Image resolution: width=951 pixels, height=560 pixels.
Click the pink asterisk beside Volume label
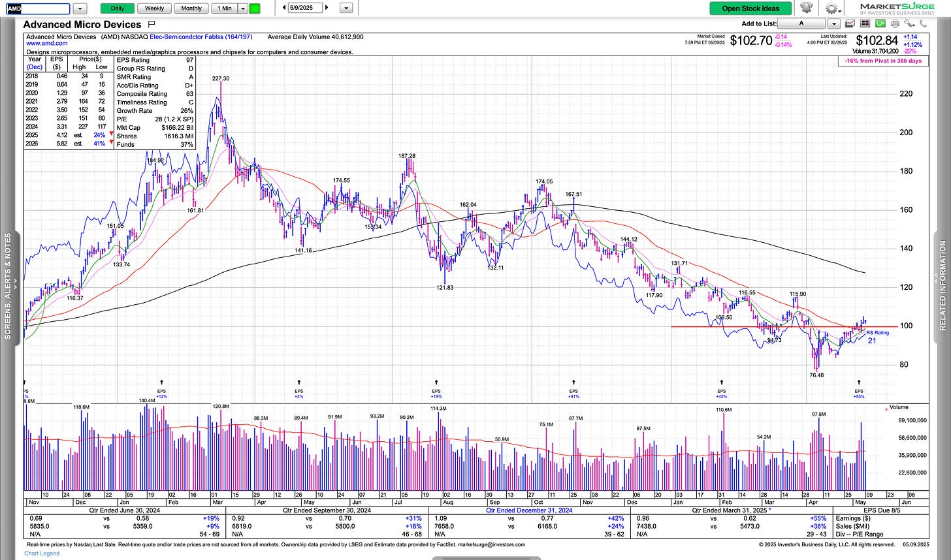tap(886, 409)
